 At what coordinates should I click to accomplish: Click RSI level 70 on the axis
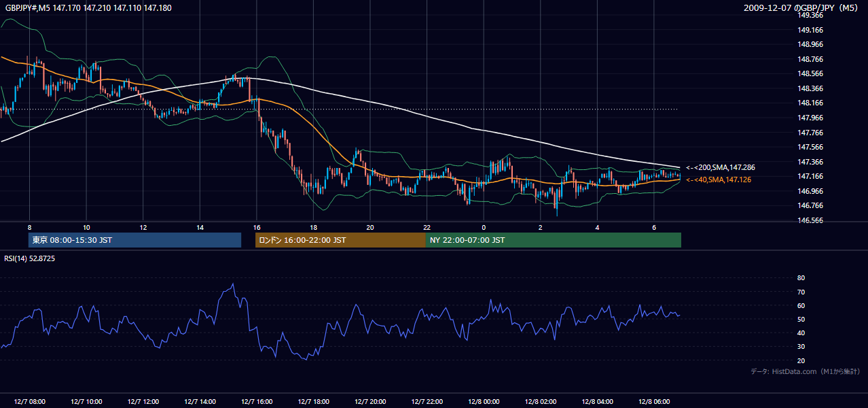click(801, 292)
